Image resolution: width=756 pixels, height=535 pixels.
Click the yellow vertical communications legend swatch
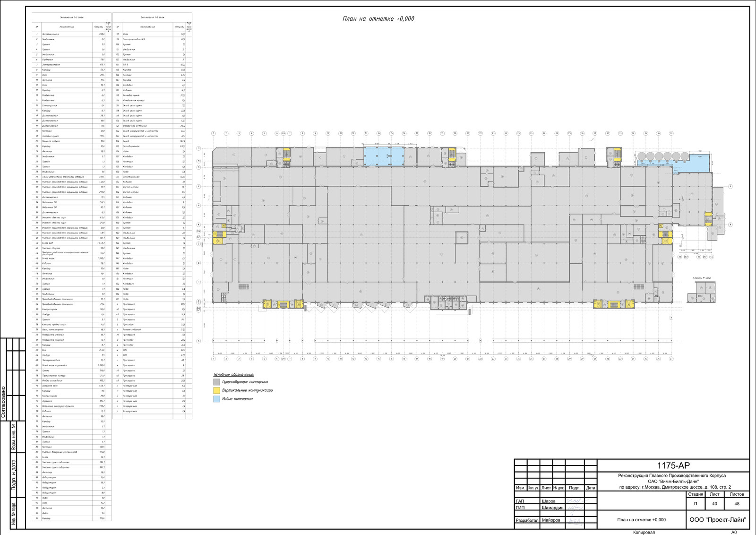[216, 390]
